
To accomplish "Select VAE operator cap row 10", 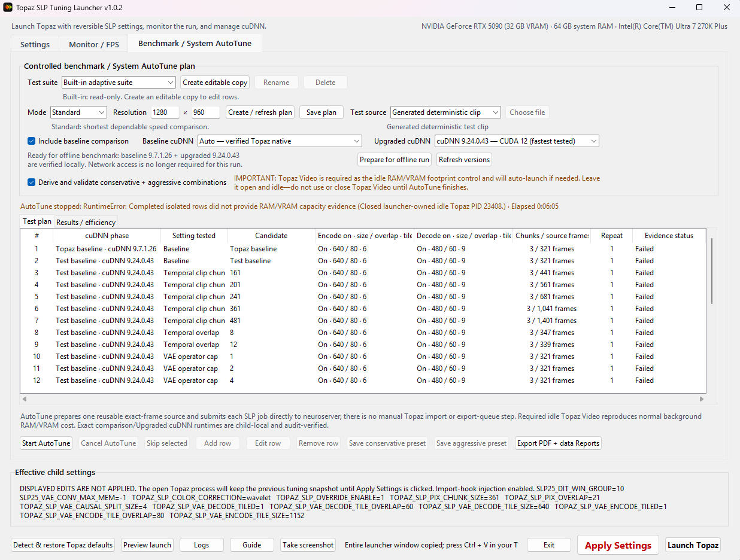I will (363, 357).
